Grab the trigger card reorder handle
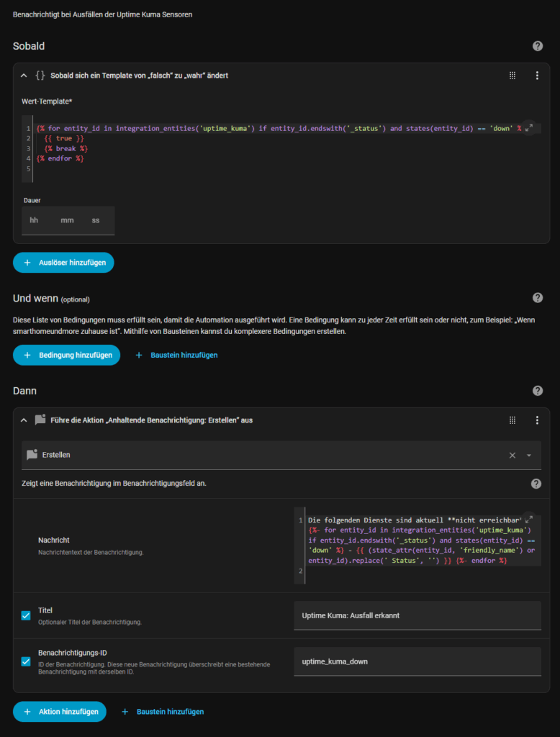This screenshot has width=560, height=737. (512, 75)
